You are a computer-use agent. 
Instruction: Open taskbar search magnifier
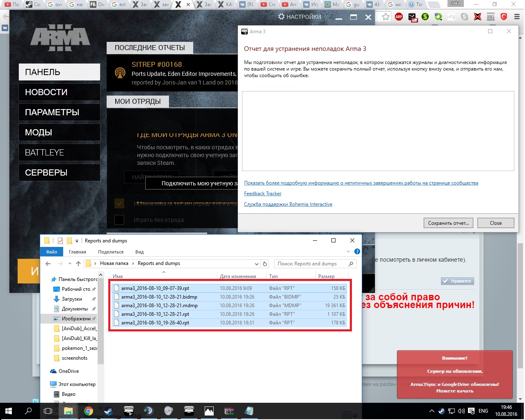click(x=28, y=411)
